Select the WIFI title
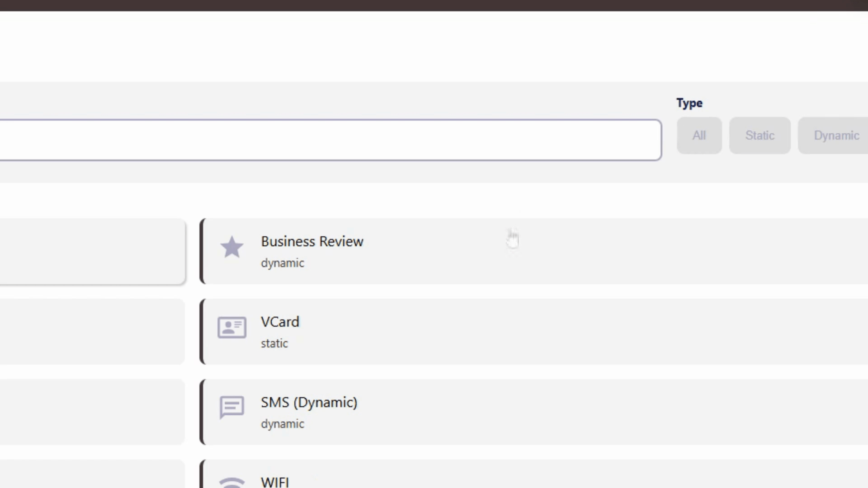 click(275, 482)
